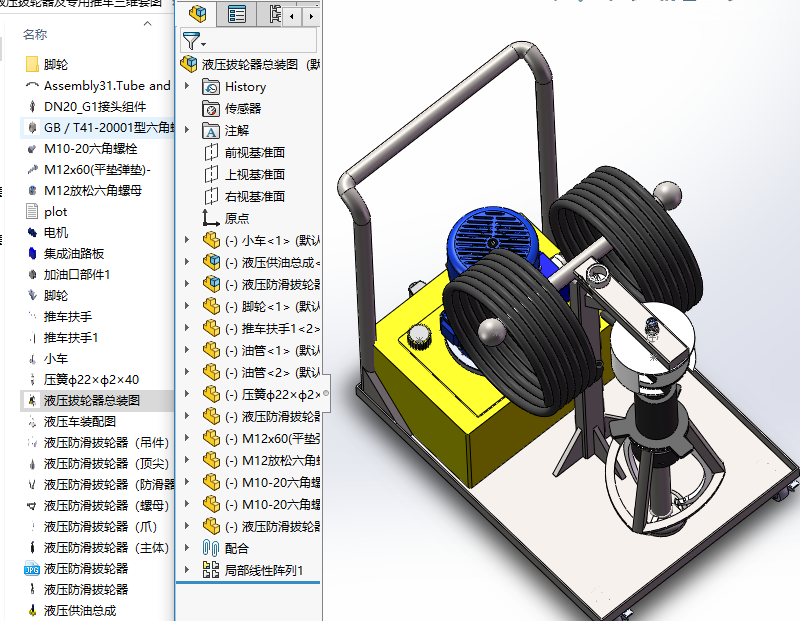Image resolution: width=800 pixels, height=621 pixels.
Task: Expand the History folder
Action: 187,86
